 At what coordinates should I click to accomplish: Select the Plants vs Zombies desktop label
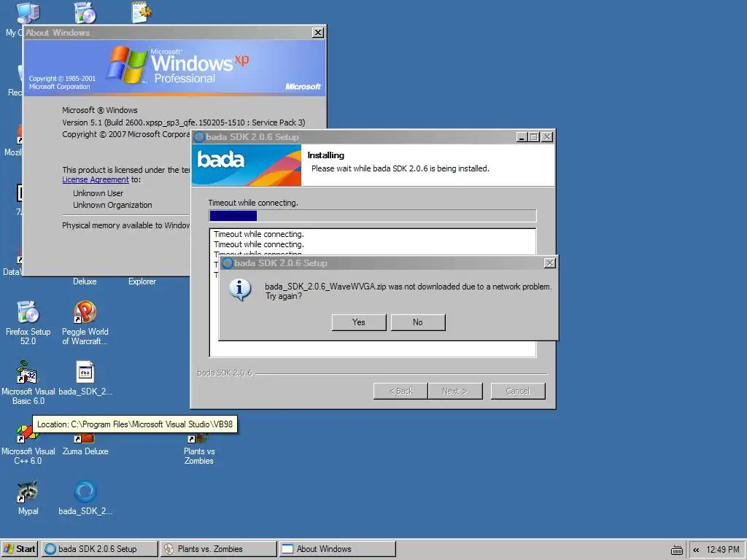[199, 456]
